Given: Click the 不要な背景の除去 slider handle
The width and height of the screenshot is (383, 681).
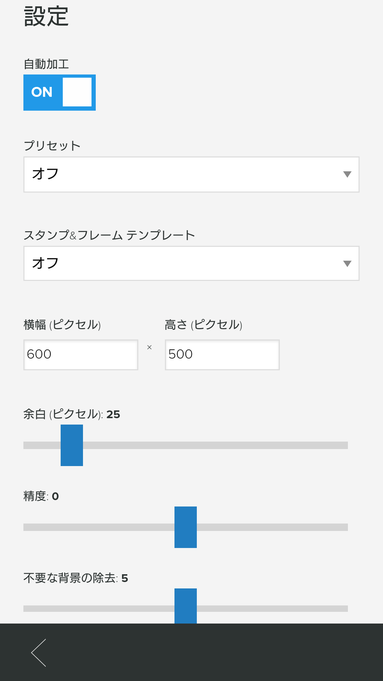Looking at the screenshot, I should point(185,606).
